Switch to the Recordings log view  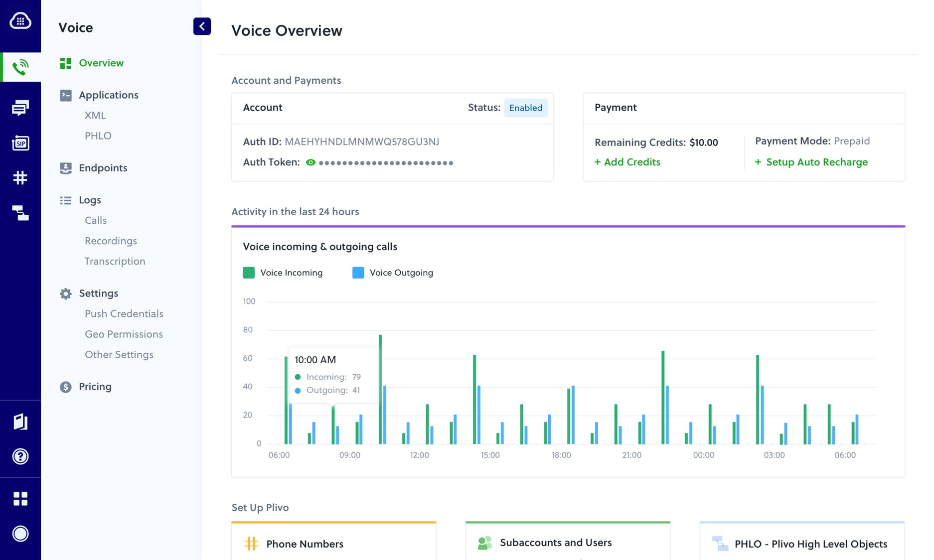[x=111, y=241]
